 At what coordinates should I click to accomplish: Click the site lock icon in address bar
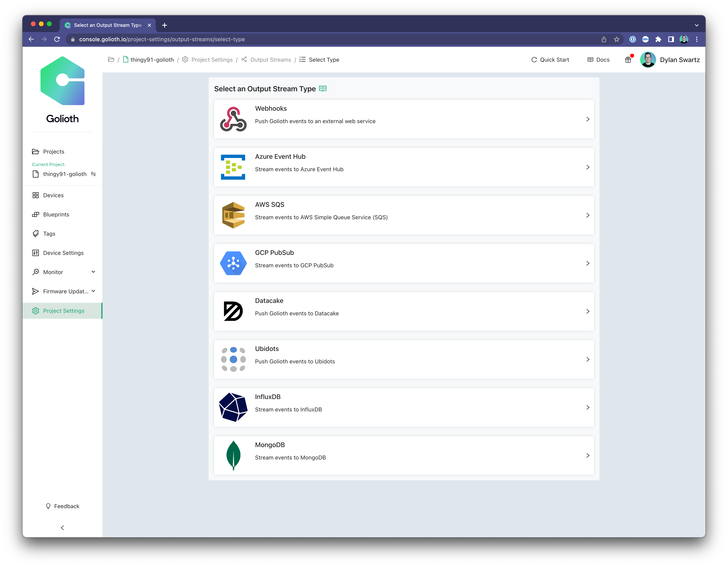pos(73,39)
